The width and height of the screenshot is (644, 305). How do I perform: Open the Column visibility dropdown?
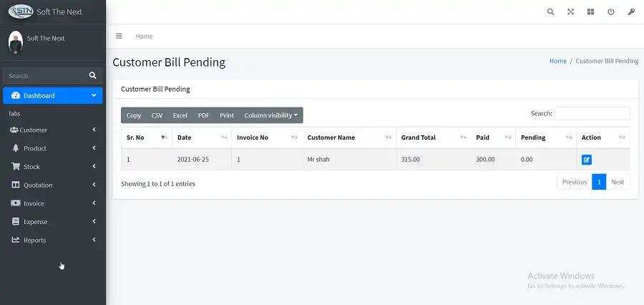pyautogui.click(x=270, y=115)
